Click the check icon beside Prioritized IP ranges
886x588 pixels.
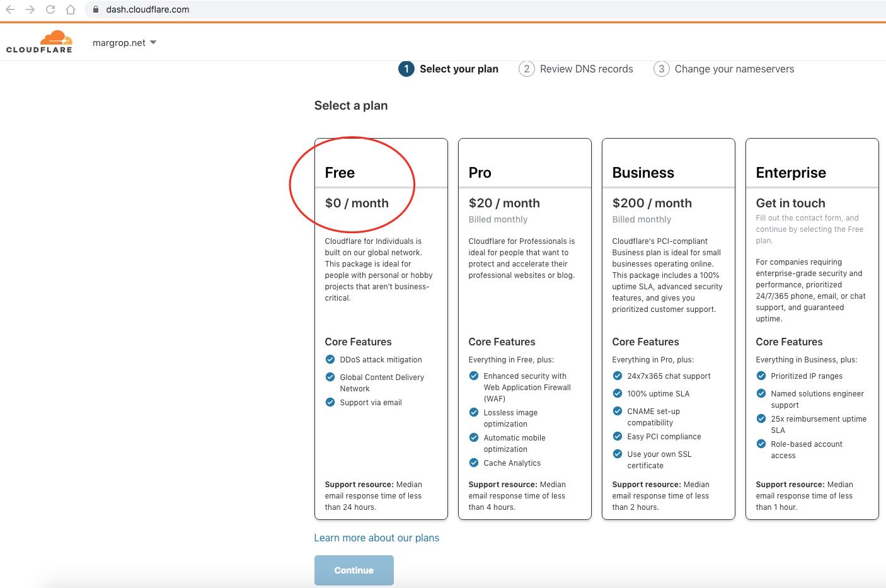[761, 376]
